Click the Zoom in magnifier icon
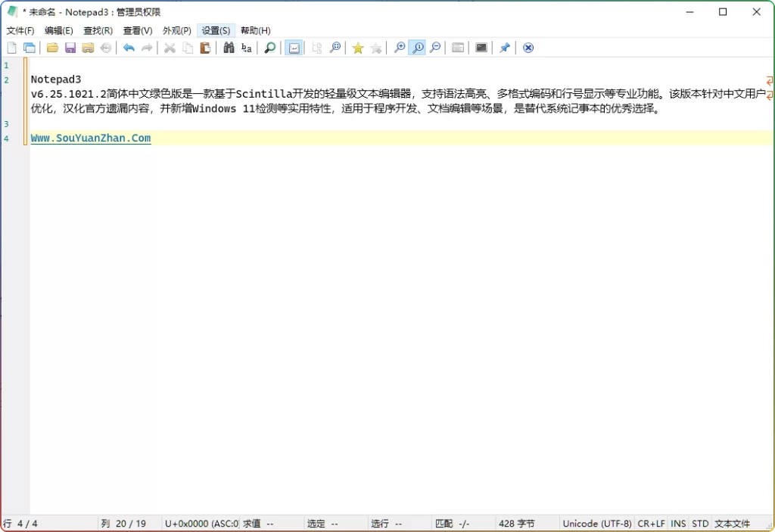The width and height of the screenshot is (775, 532). (x=400, y=48)
